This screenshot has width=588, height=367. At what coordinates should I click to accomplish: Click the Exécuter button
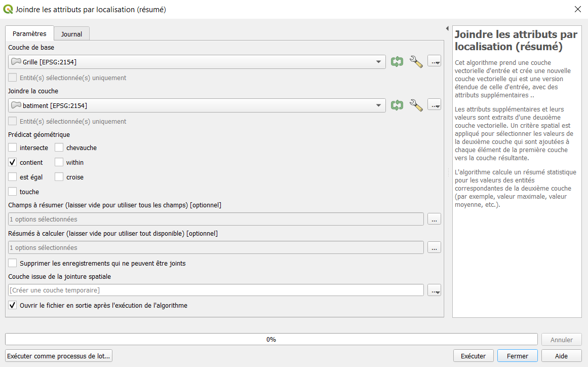(473, 356)
